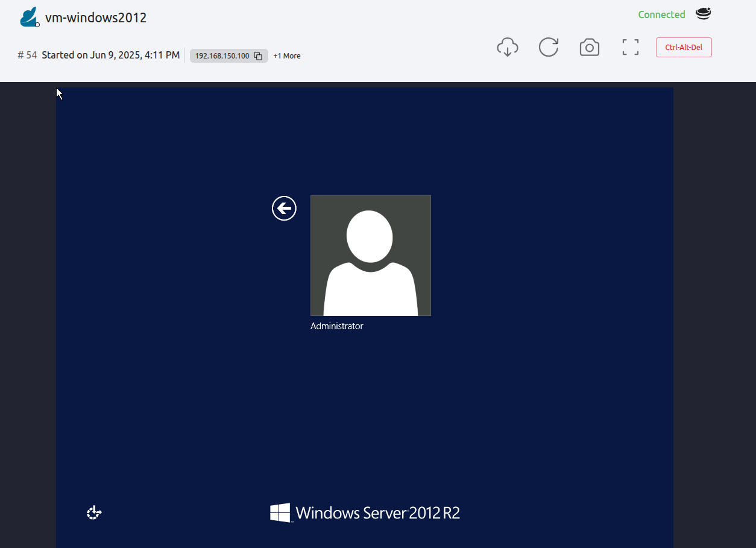The height and width of the screenshot is (548, 756).
Task: Click the 192.168.150.100 address chip
Action: pos(223,55)
